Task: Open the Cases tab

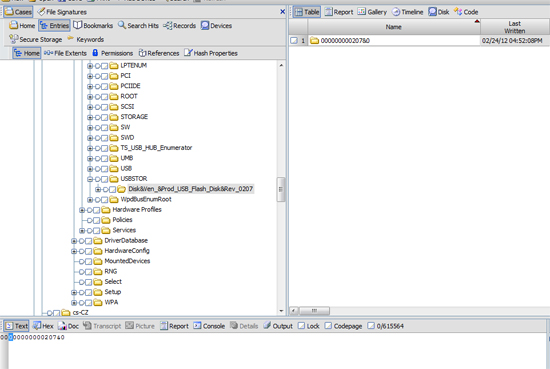Action: click(x=19, y=12)
